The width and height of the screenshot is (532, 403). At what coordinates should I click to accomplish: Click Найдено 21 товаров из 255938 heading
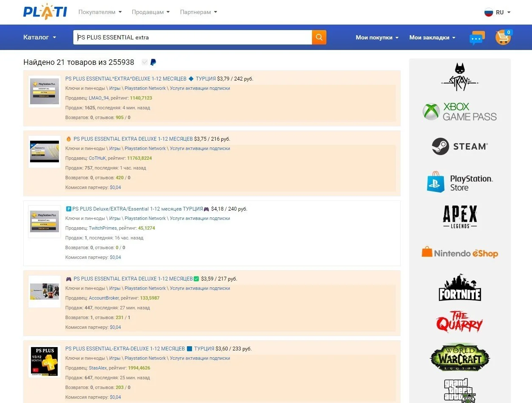coord(79,62)
